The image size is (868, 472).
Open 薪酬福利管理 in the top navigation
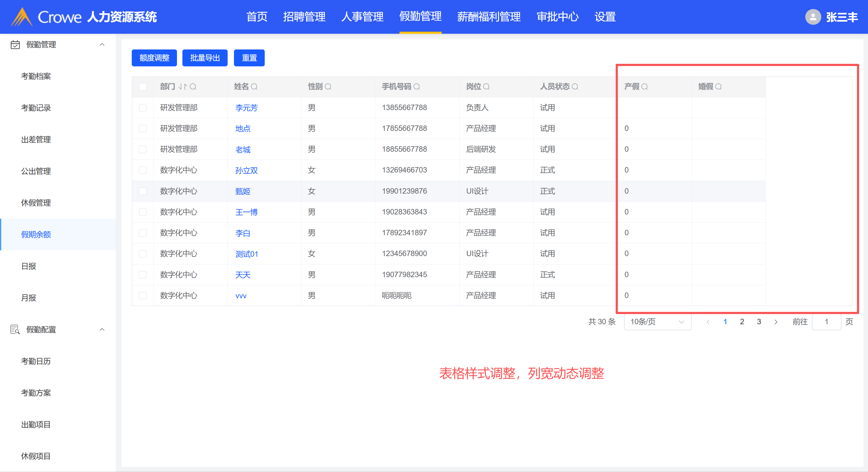tap(489, 17)
